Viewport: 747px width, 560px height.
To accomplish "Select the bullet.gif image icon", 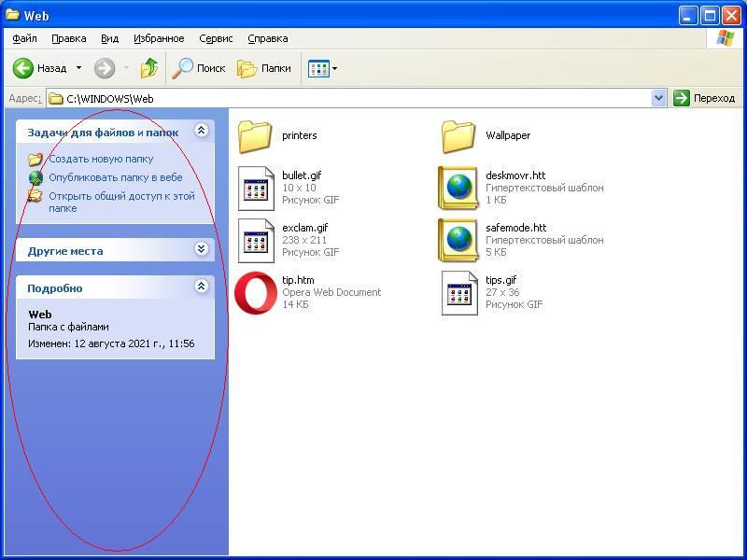I will click(255, 188).
